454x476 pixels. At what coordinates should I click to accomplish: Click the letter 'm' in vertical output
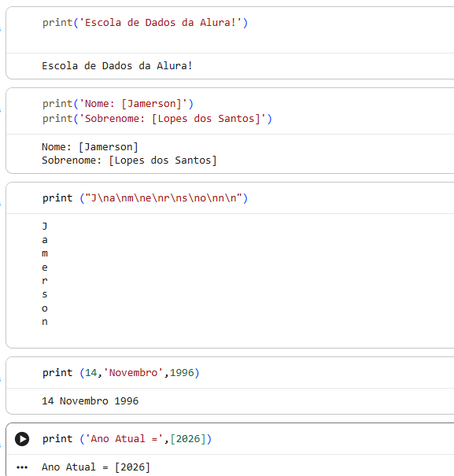(x=45, y=253)
